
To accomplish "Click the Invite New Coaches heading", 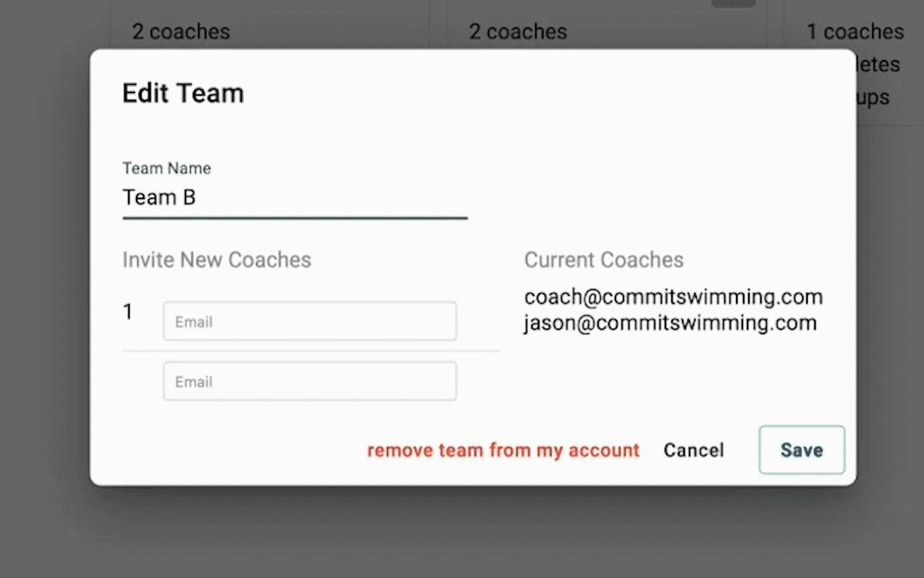I will (x=217, y=259).
